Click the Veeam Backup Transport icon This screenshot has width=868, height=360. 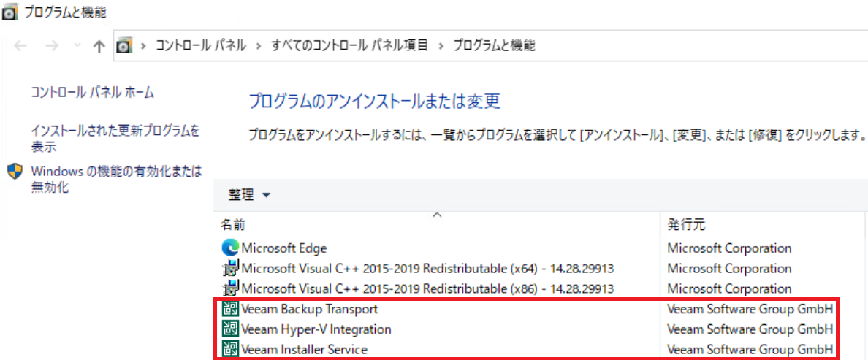click(230, 309)
